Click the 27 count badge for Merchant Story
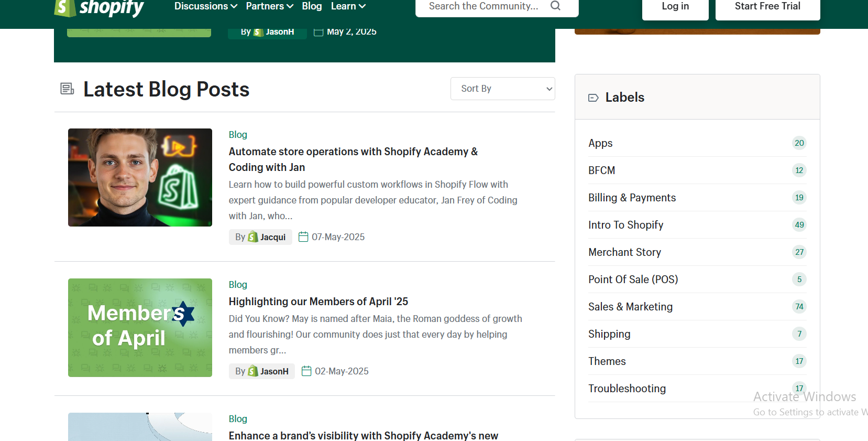 pos(799,252)
